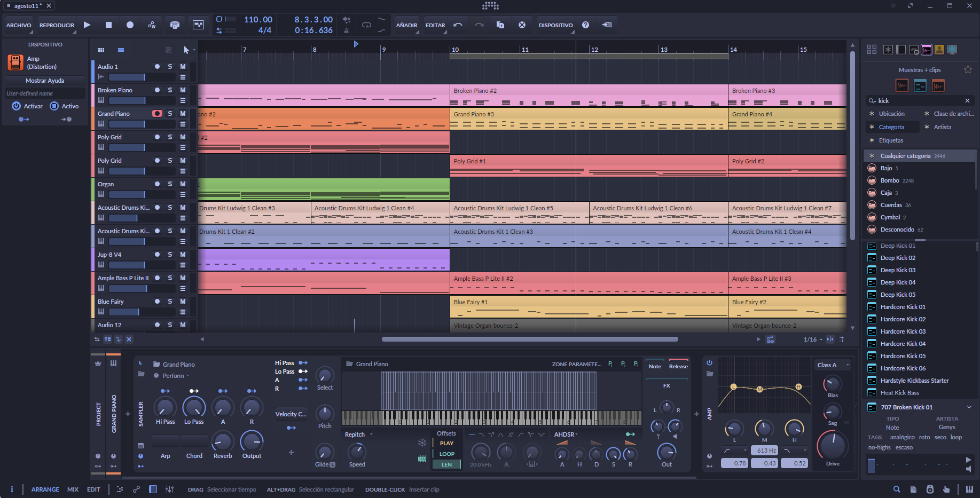Image resolution: width=980 pixels, height=498 pixels.
Task: Start playback with the Play button
Action: 87,25
